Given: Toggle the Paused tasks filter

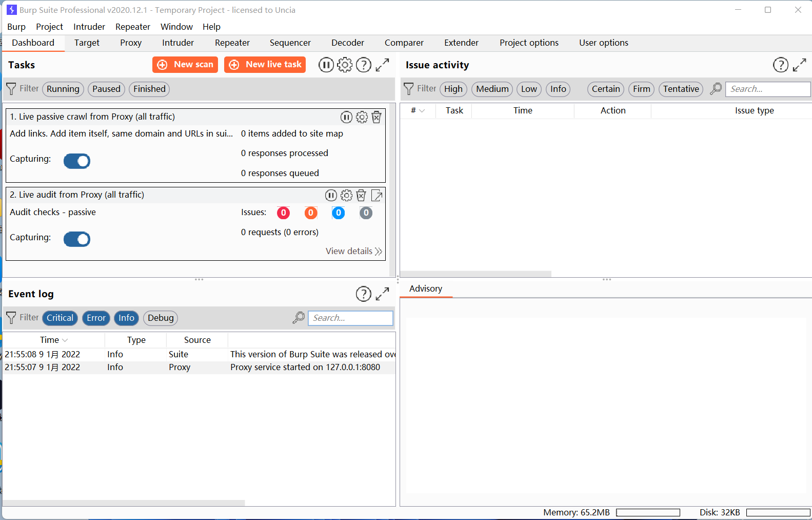Looking at the screenshot, I should [106, 89].
